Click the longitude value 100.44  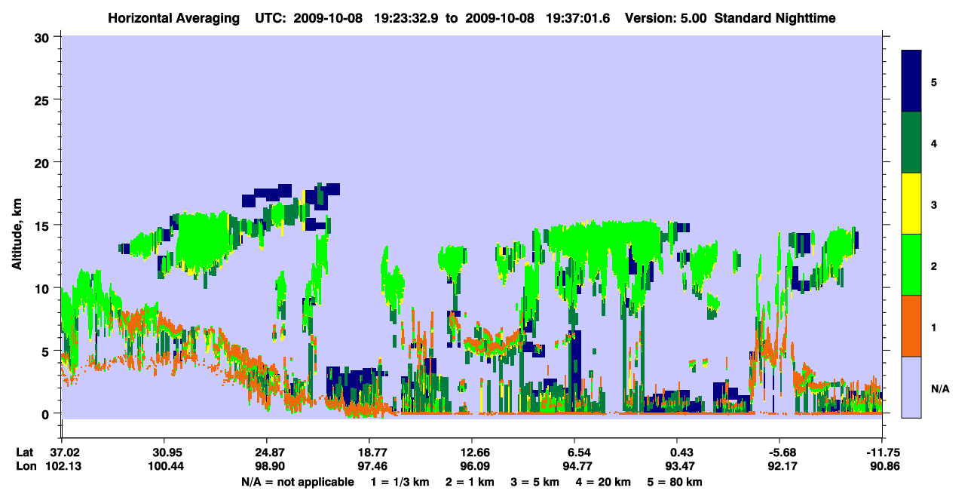pyautogui.click(x=164, y=466)
